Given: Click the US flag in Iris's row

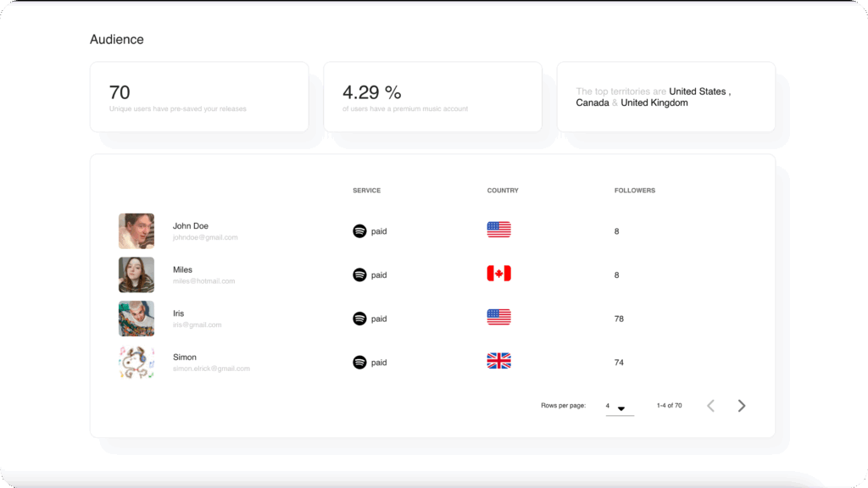Looking at the screenshot, I should click(x=498, y=318).
